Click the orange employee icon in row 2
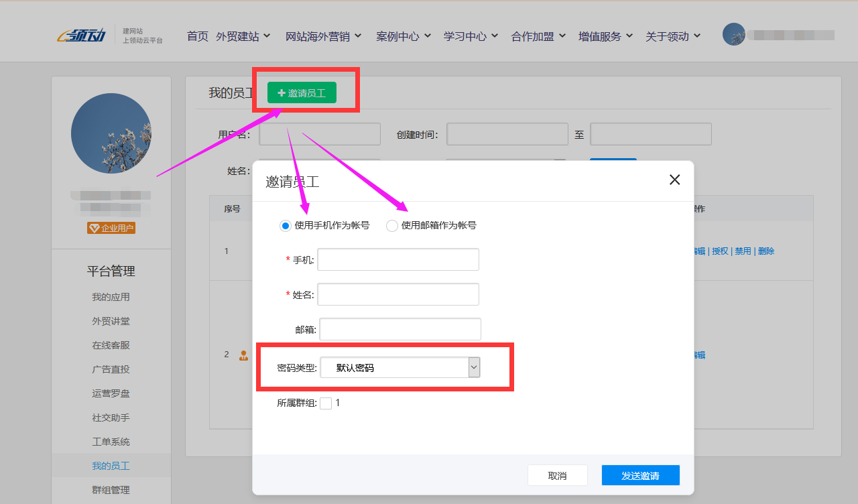This screenshot has width=858, height=504. [x=242, y=355]
